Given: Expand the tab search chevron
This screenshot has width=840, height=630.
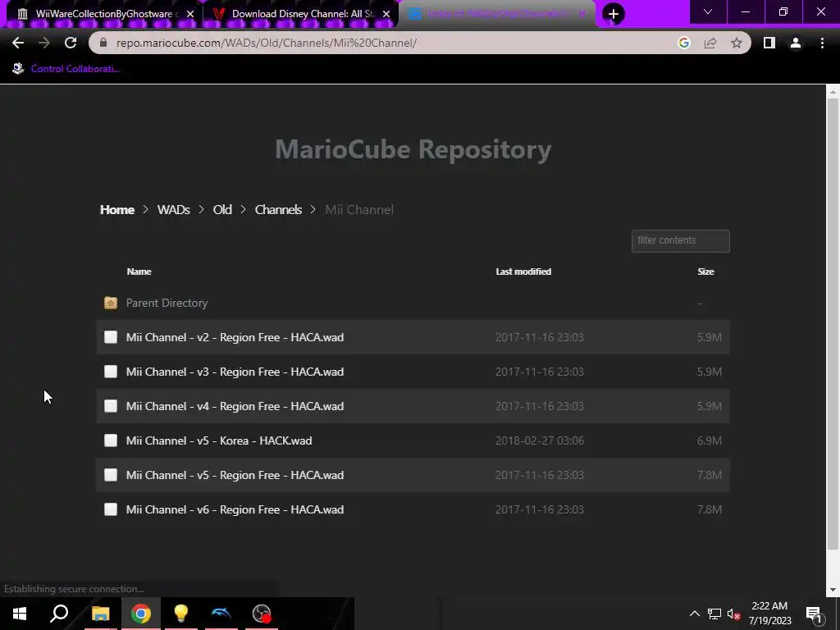Looking at the screenshot, I should (x=708, y=11).
